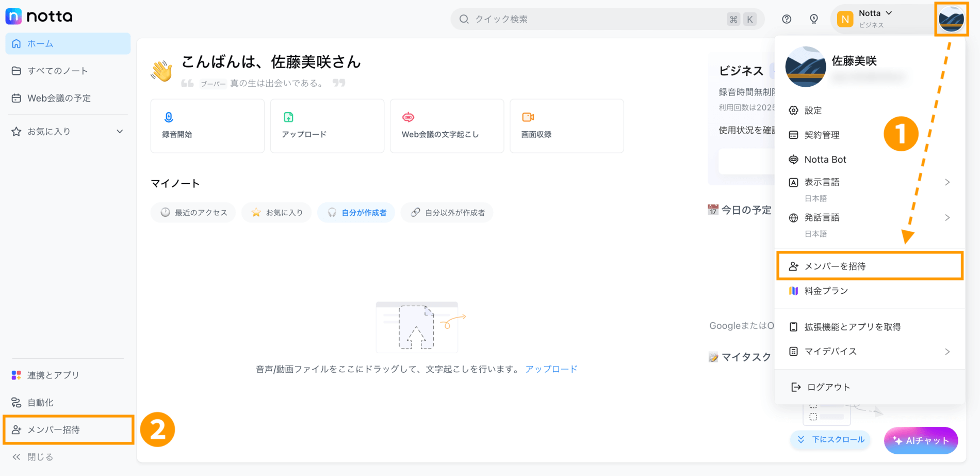This screenshot has height=476, width=980.
Task: Click the video camera icon on 画面収録
Action: [528, 117]
